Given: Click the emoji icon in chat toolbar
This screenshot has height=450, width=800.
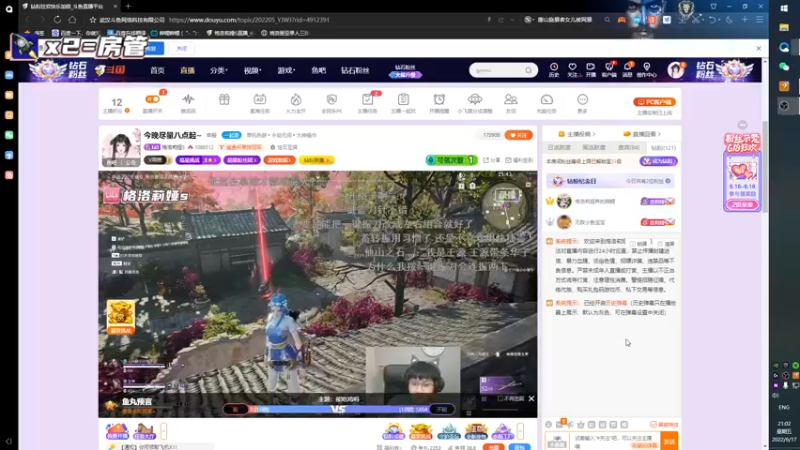Looking at the screenshot, I should coord(548,424).
